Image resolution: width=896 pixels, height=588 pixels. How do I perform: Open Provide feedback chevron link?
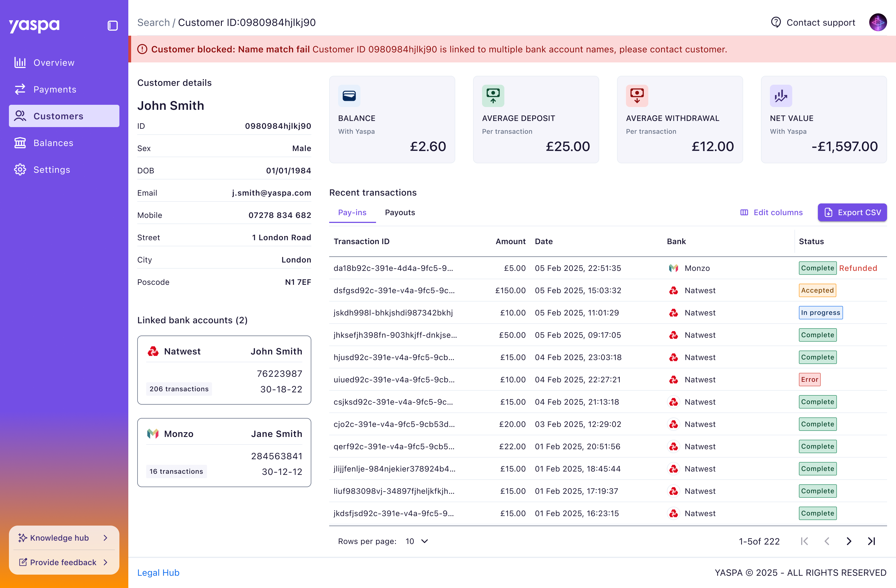105,562
